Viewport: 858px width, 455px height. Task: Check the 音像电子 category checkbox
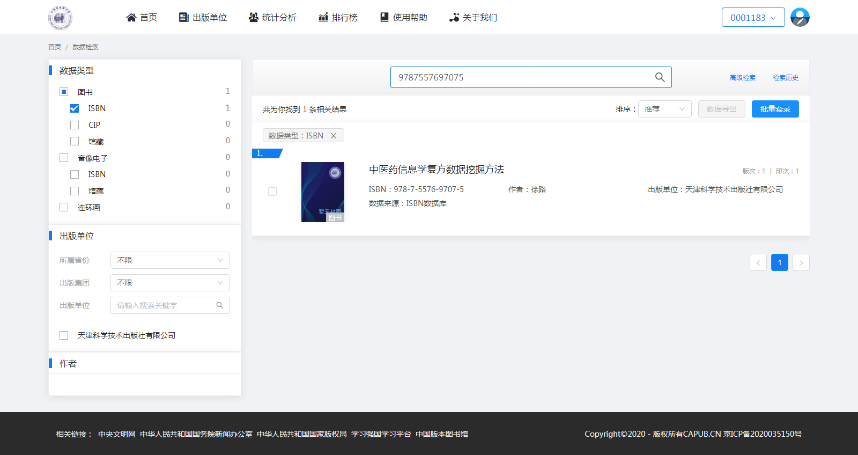(x=63, y=158)
